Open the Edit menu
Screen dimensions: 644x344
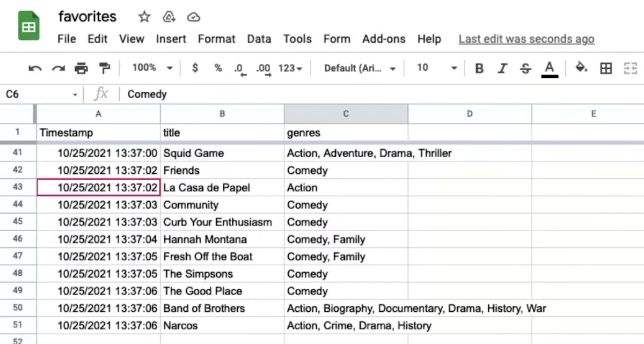point(98,39)
